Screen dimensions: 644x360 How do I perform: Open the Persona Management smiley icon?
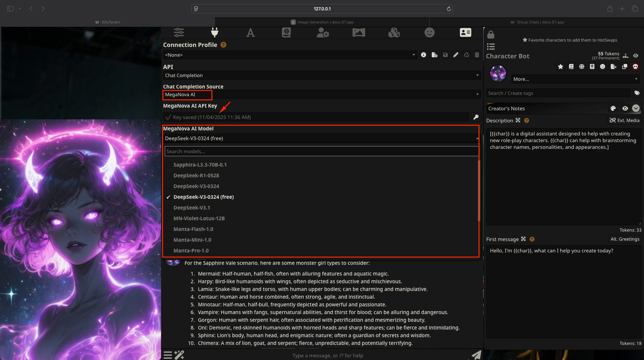[429, 33]
